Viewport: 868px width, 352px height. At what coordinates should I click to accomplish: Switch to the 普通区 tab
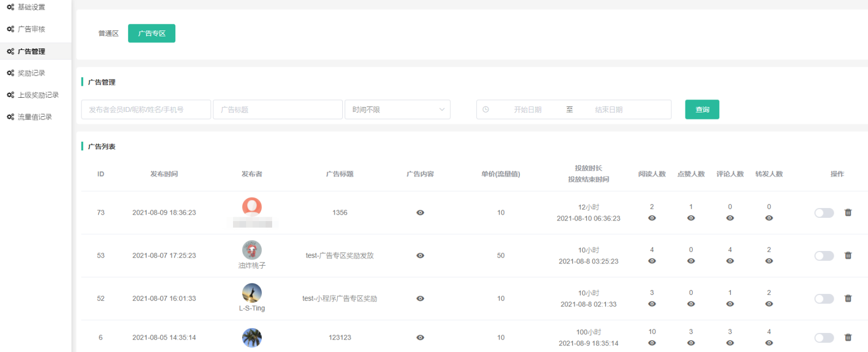tap(108, 34)
